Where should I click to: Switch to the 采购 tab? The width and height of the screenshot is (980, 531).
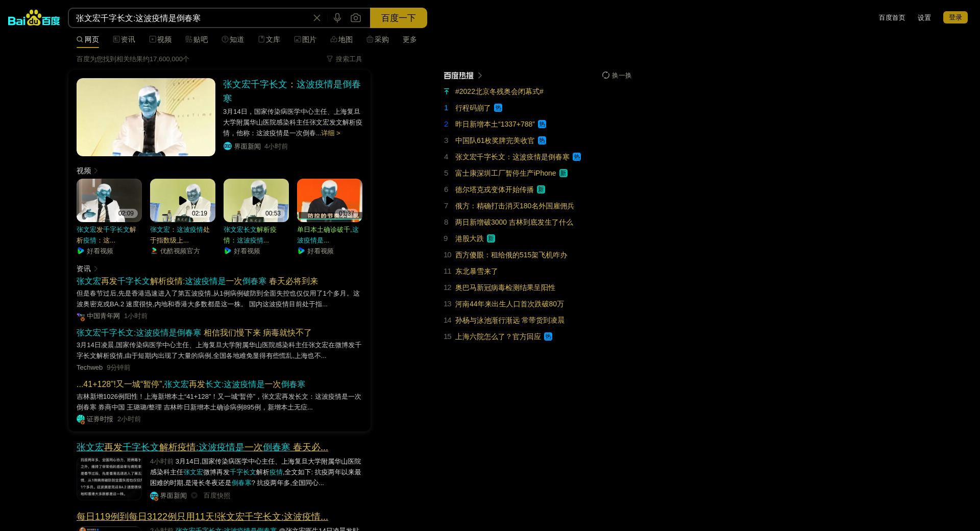click(378, 39)
